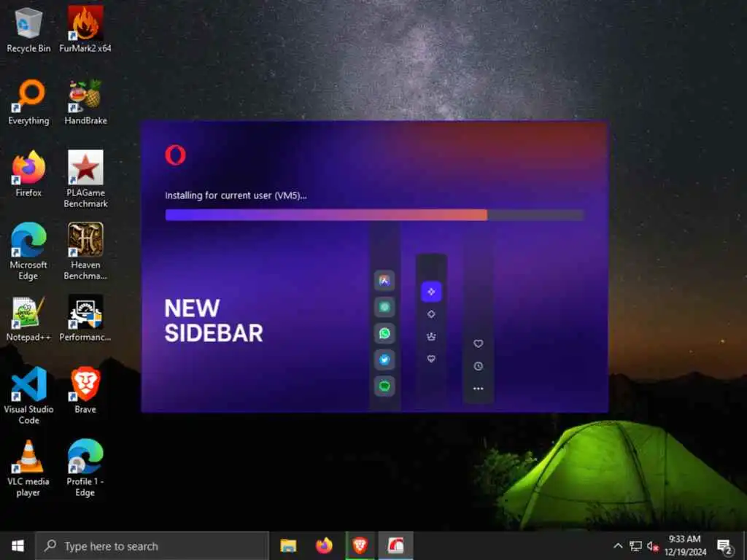The width and height of the screenshot is (747, 560).
Task: Click the Twitter icon in sidebar preview
Action: (384, 359)
